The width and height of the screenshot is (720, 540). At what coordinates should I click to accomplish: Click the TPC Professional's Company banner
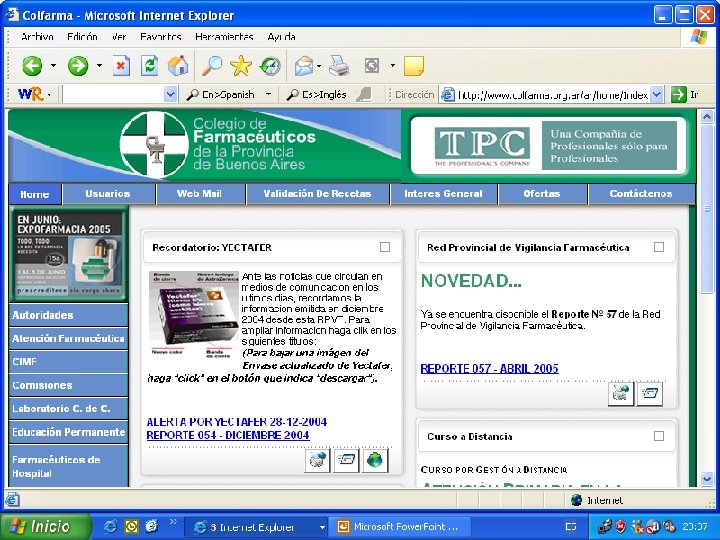549,145
